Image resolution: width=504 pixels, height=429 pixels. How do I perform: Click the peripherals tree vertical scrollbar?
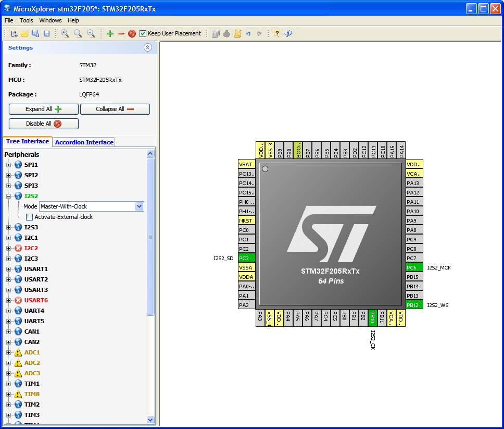[150, 237]
